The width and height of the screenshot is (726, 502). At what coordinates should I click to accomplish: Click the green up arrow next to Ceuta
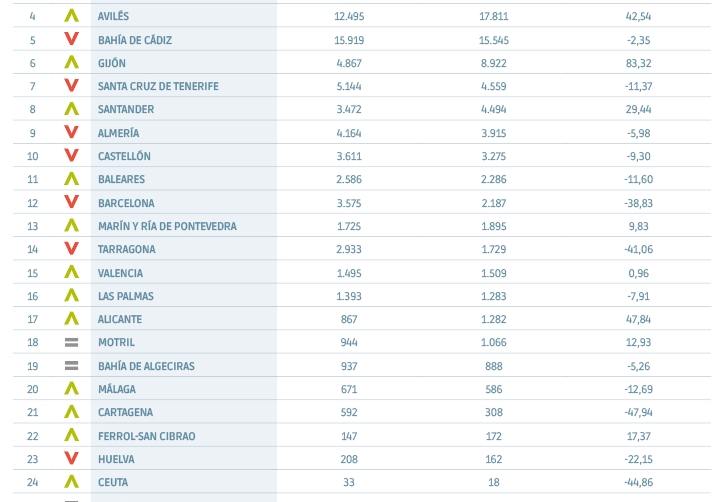71,482
